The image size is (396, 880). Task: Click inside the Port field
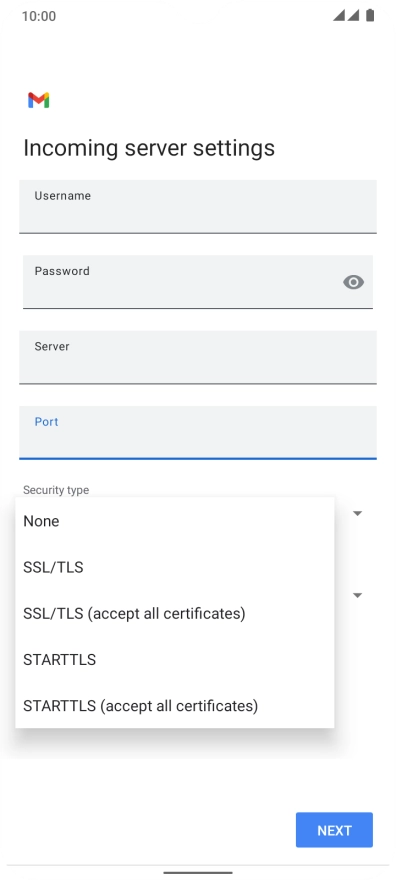tap(197, 433)
